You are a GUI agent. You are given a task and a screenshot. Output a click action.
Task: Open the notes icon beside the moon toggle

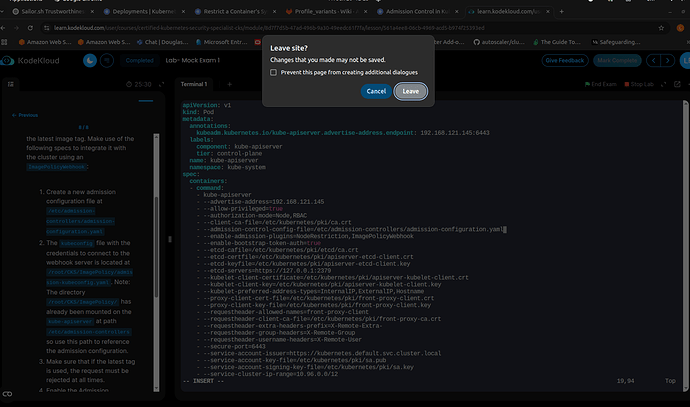point(107,60)
